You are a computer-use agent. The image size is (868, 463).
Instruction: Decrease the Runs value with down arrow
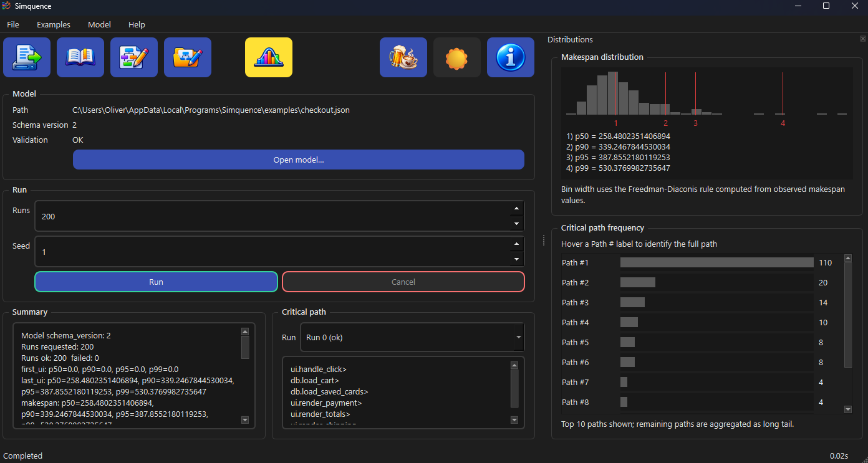point(516,224)
